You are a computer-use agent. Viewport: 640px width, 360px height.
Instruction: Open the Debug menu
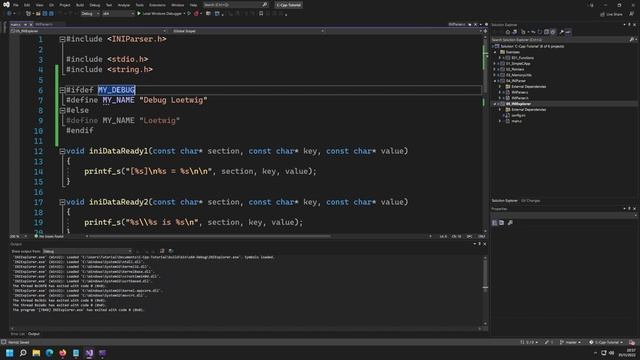(x=95, y=5)
